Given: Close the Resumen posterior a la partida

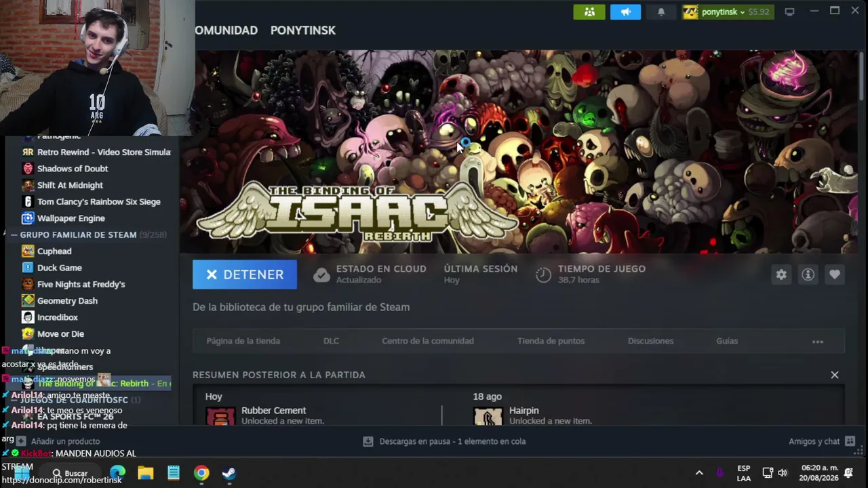Looking at the screenshot, I should pyautogui.click(x=835, y=375).
